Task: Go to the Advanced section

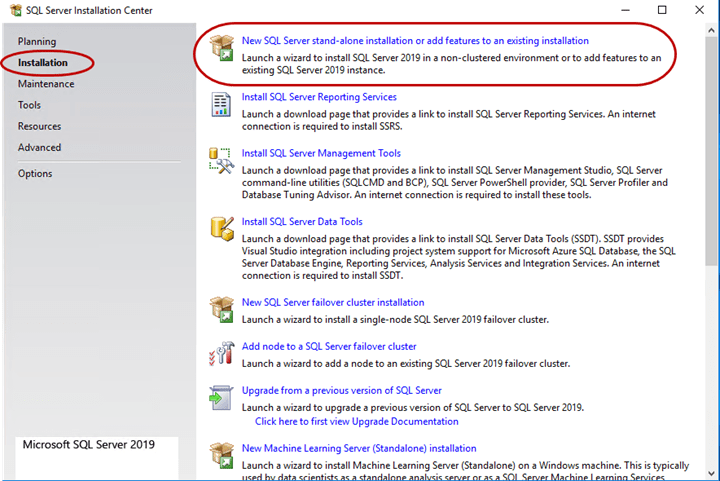Action: point(39,147)
